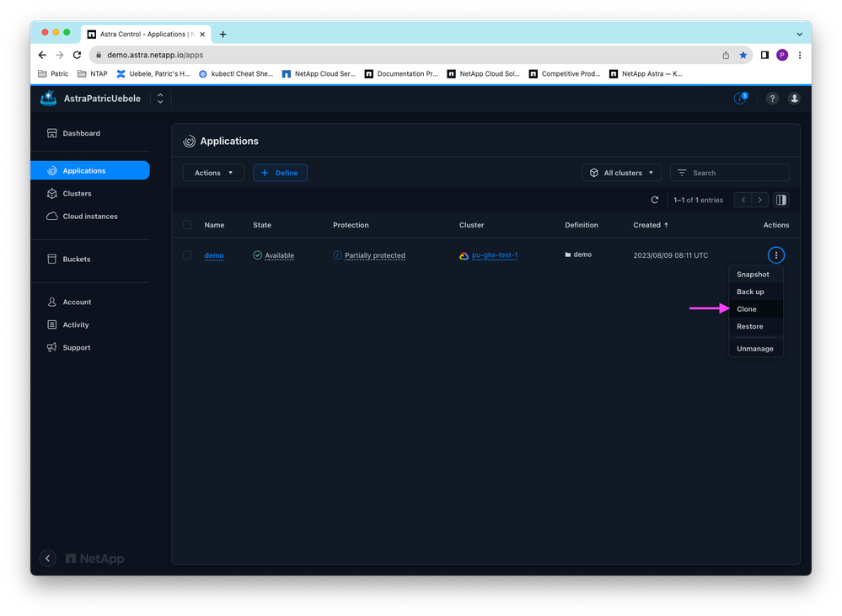Image resolution: width=842 pixels, height=616 pixels.
Task: Open Chrome profile avatar P
Action: tap(782, 55)
